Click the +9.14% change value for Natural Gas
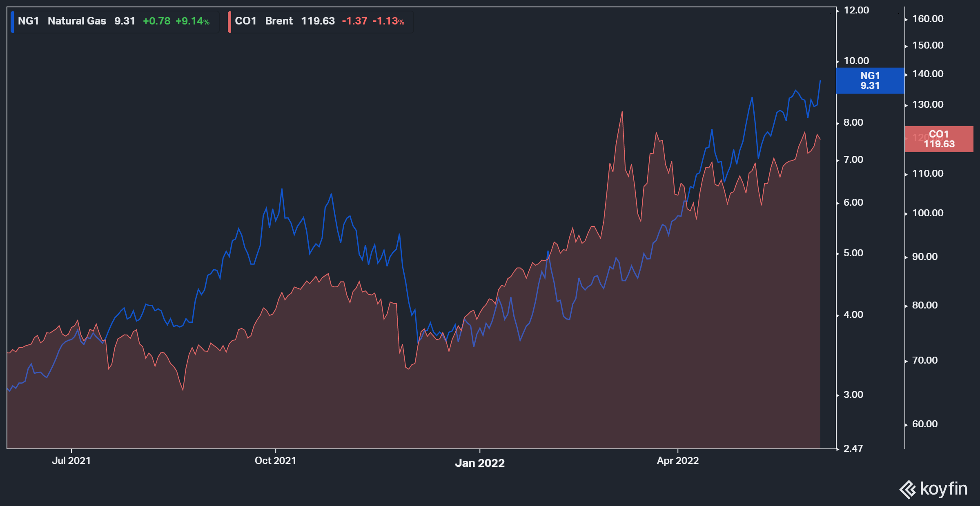980x506 pixels. (x=192, y=21)
